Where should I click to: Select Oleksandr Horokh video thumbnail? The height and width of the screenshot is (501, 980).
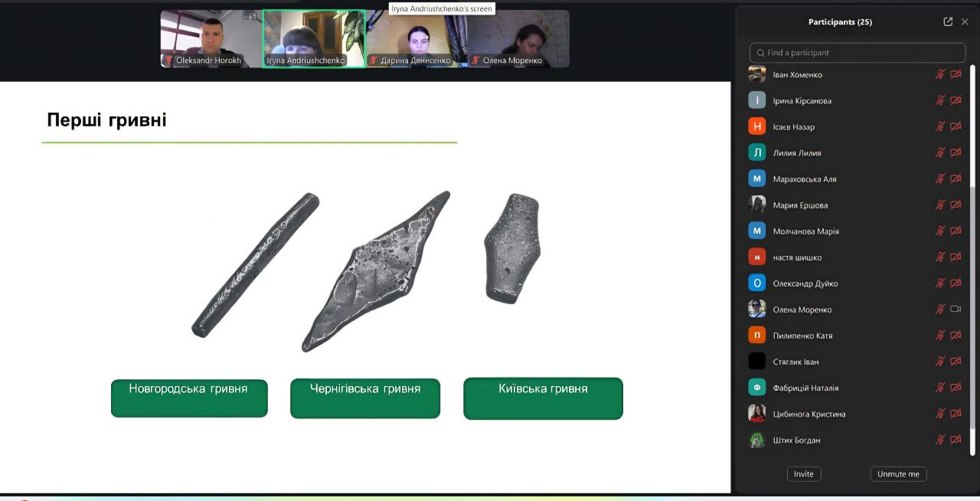211,38
